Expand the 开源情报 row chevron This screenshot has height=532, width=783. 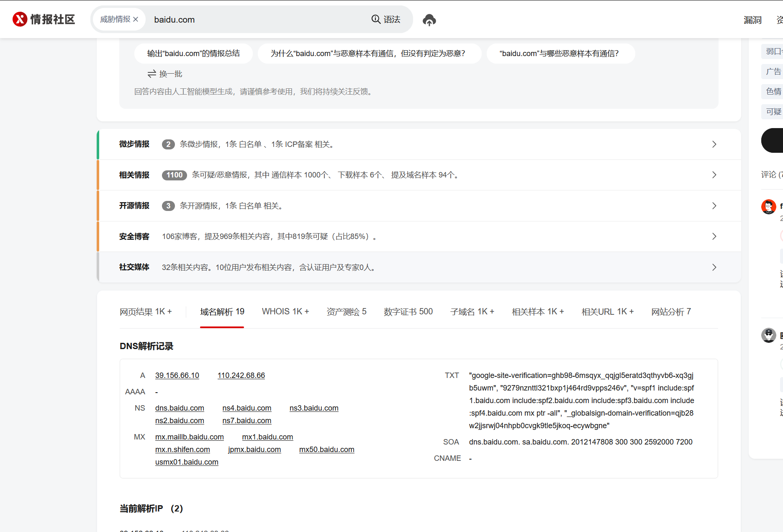tap(714, 206)
